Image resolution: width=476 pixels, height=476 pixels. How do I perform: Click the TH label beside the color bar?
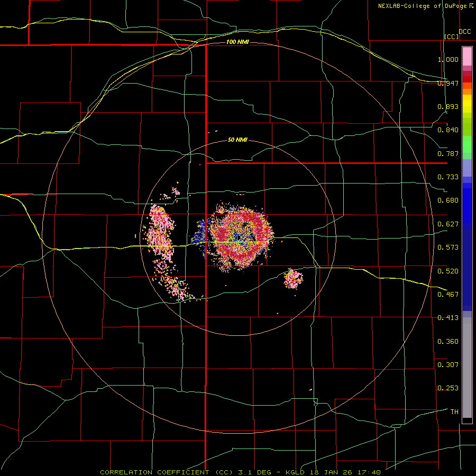point(454,412)
